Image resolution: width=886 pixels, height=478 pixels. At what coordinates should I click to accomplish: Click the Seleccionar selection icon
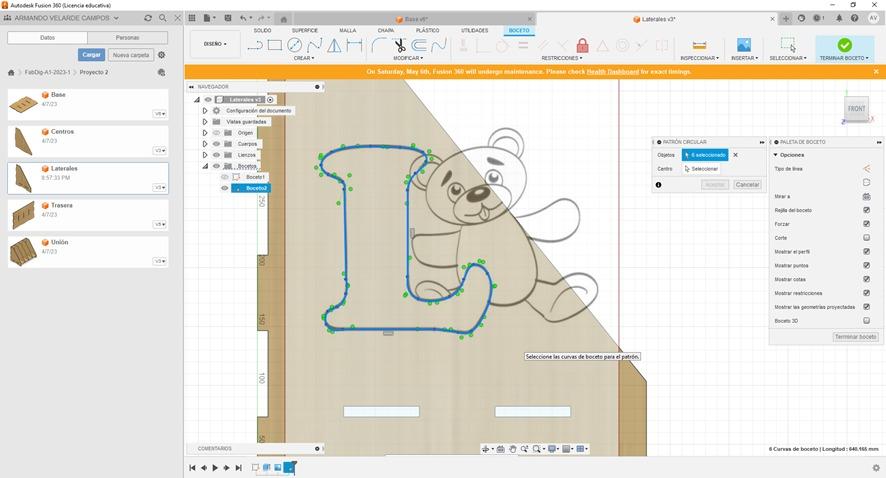point(788,45)
